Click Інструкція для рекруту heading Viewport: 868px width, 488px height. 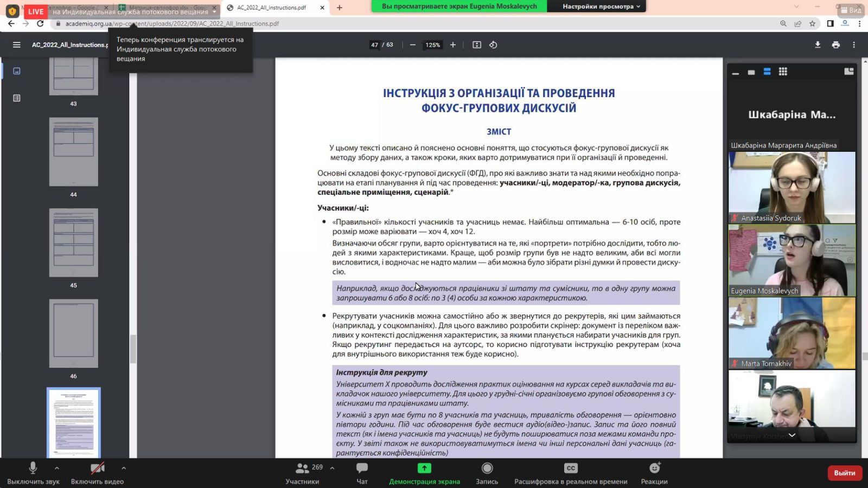coord(381,373)
